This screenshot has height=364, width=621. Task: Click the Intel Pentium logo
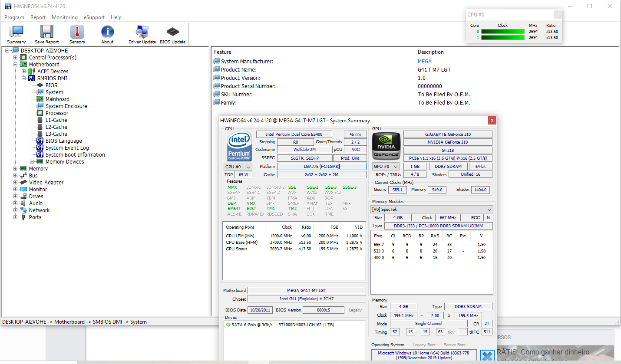coord(239,146)
